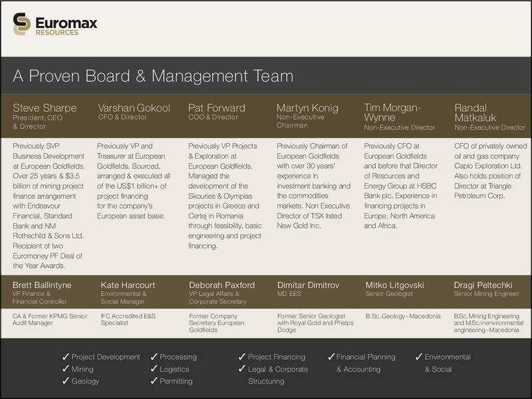Click the 'Mining' skill label

tap(82, 369)
